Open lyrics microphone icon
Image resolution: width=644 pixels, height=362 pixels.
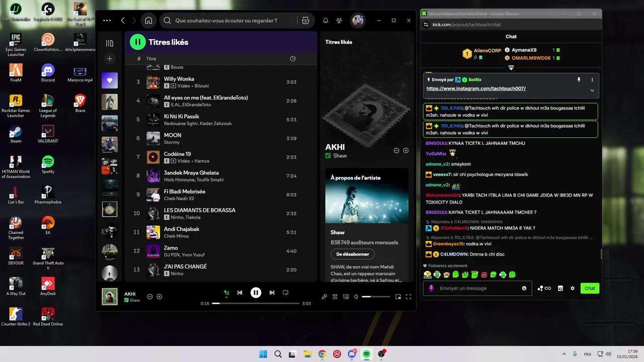click(325, 297)
